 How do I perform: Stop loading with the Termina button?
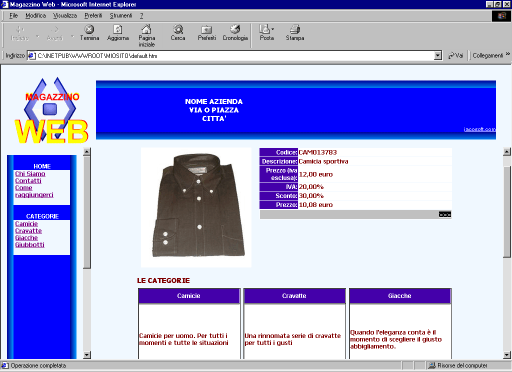click(89, 33)
